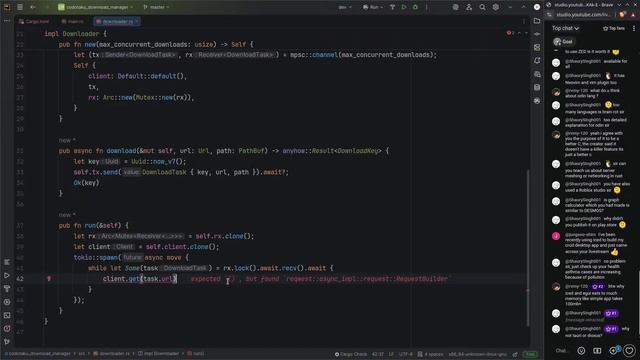
Task: Open the project name dropdown in title bar
Action: 96,7
